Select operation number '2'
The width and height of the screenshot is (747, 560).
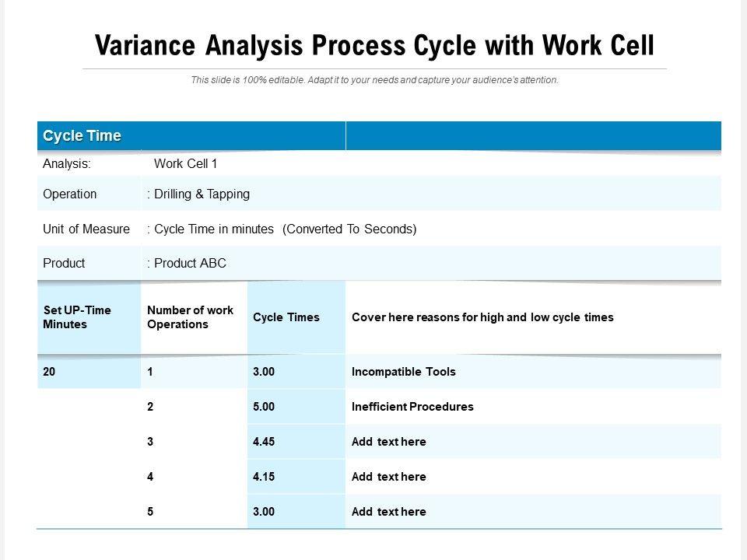click(x=150, y=407)
